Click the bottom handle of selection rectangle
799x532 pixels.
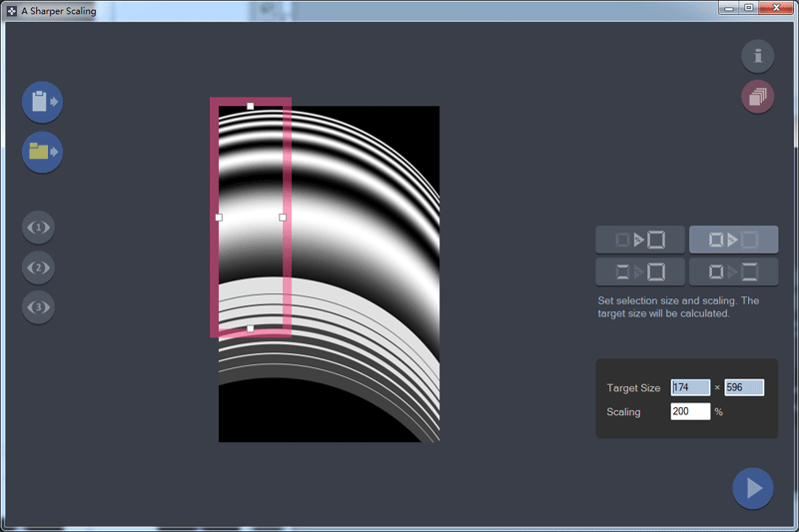point(251,328)
